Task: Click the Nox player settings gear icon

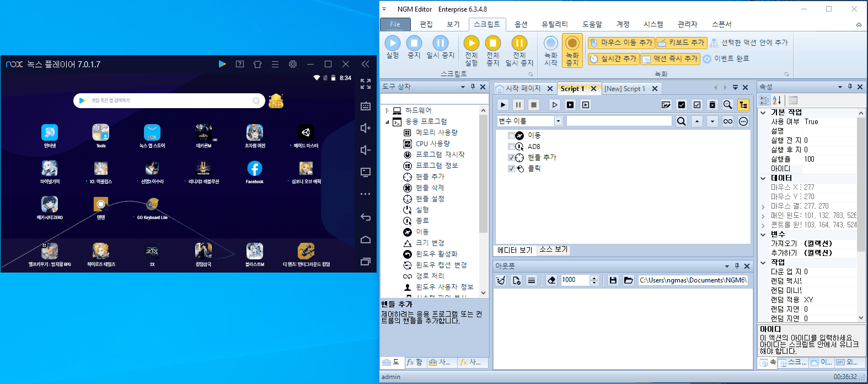Action: pyautogui.click(x=293, y=64)
